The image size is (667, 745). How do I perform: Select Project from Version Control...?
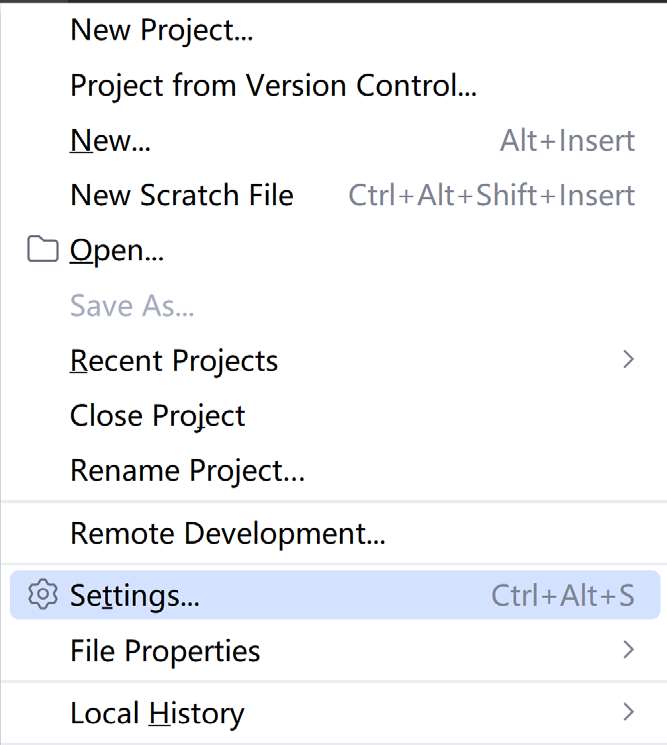coord(273,85)
